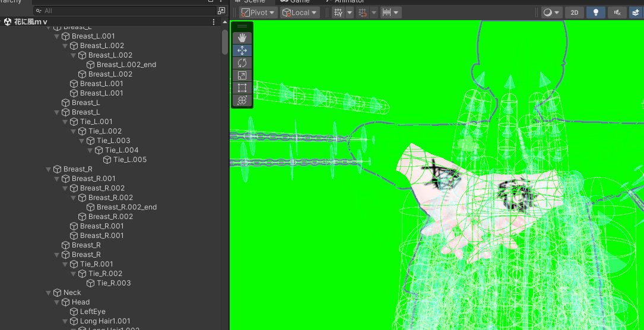Select the Rotate tool in the scene overlay
The width and height of the screenshot is (644, 330).
(x=242, y=63)
